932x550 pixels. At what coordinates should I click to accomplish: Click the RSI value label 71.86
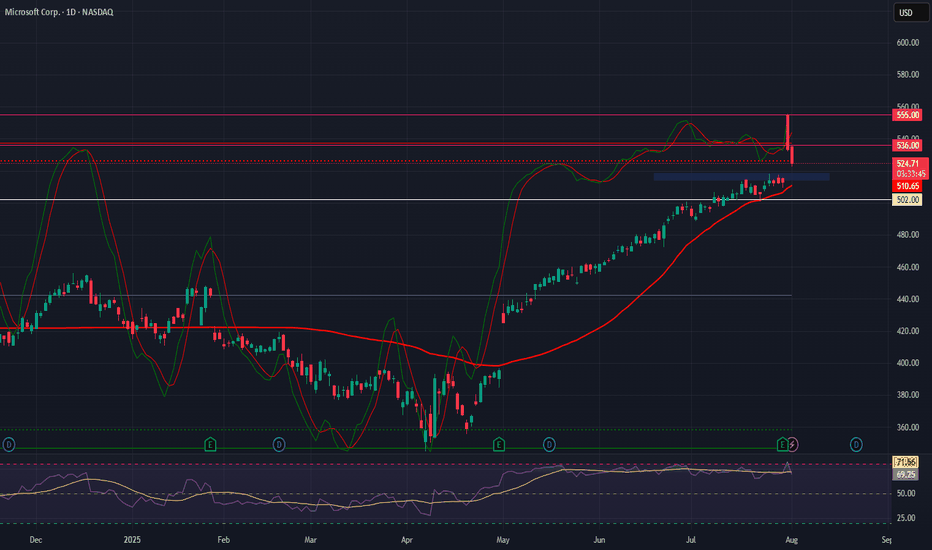[x=905, y=462]
